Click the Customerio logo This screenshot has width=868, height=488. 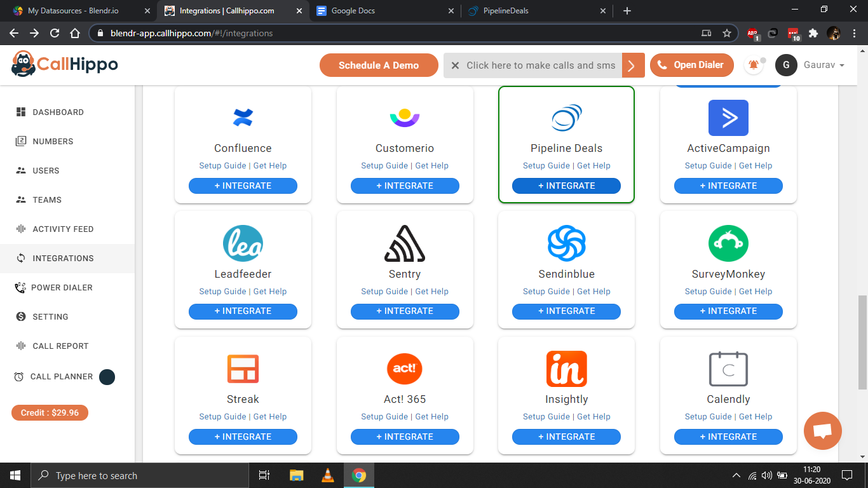coord(405,118)
